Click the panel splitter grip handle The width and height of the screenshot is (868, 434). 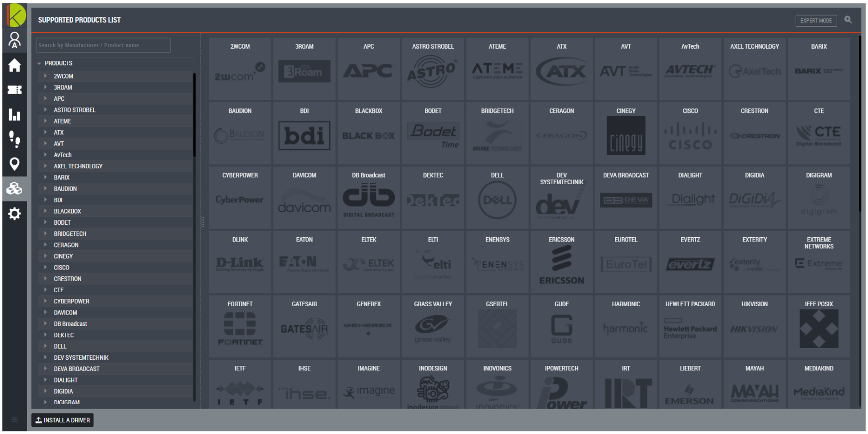(x=203, y=222)
